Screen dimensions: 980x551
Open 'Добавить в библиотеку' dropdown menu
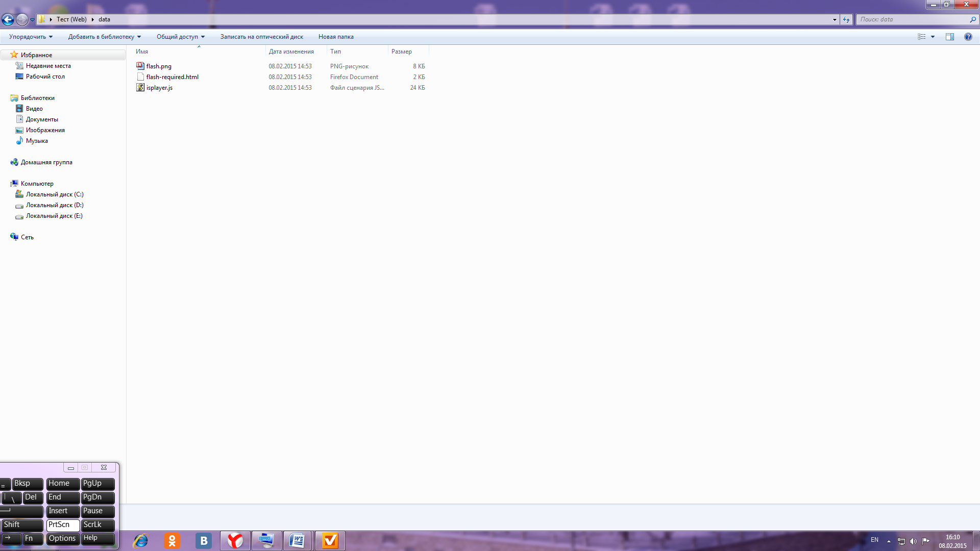(105, 37)
